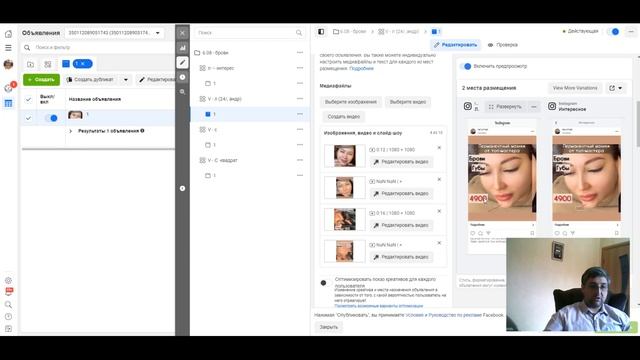640x360 pixels.
Task: Open the hamburger menu in left sidebar
Action: click(8, 48)
